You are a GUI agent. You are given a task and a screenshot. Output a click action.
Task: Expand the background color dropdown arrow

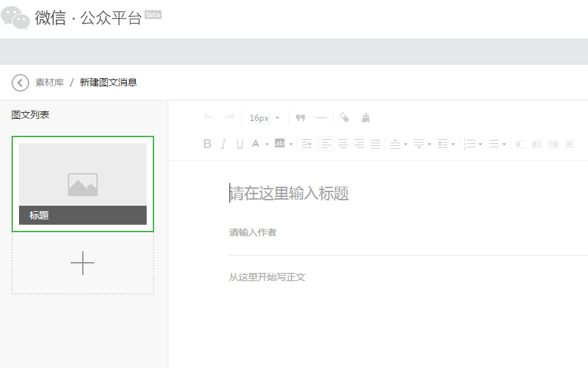[x=291, y=144]
